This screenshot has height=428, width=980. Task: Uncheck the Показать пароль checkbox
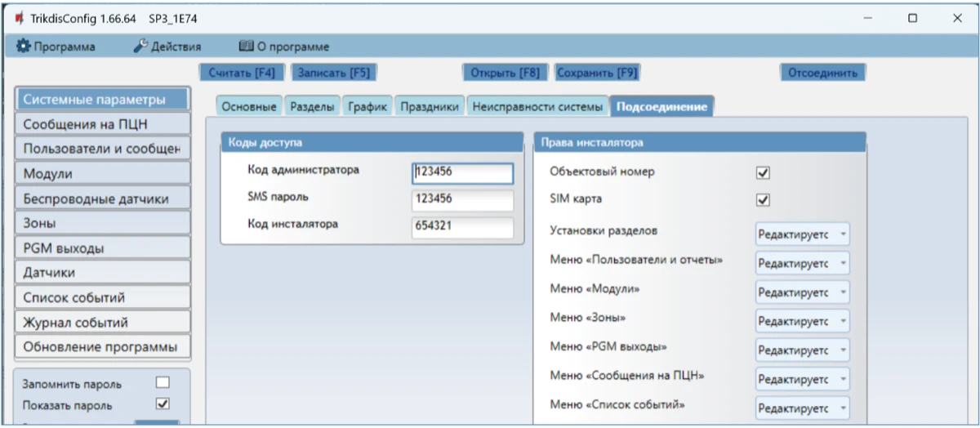pyautogui.click(x=162, y=403)
